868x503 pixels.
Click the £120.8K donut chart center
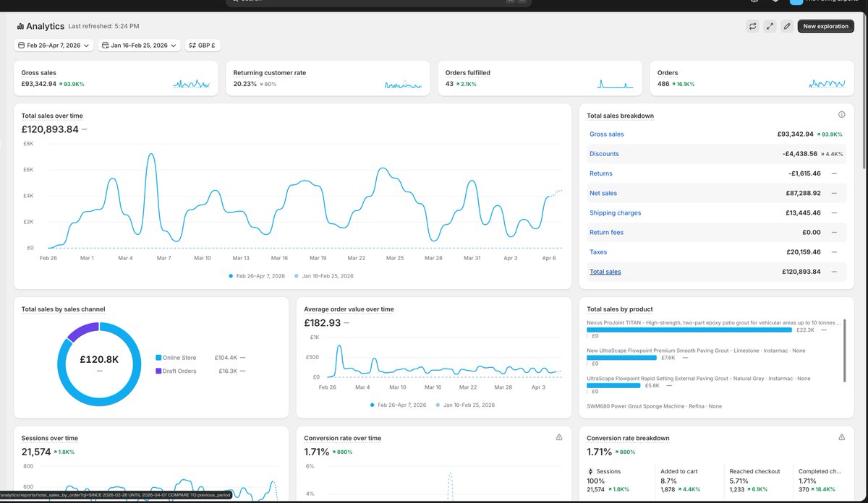point(99,358)
